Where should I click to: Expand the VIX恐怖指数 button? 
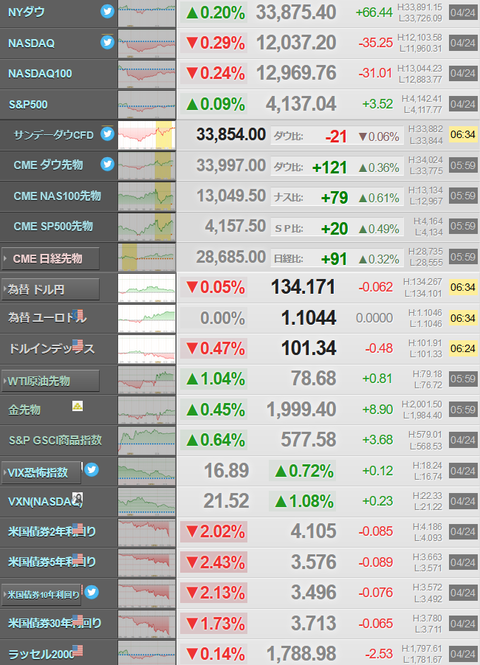[41, 472]
